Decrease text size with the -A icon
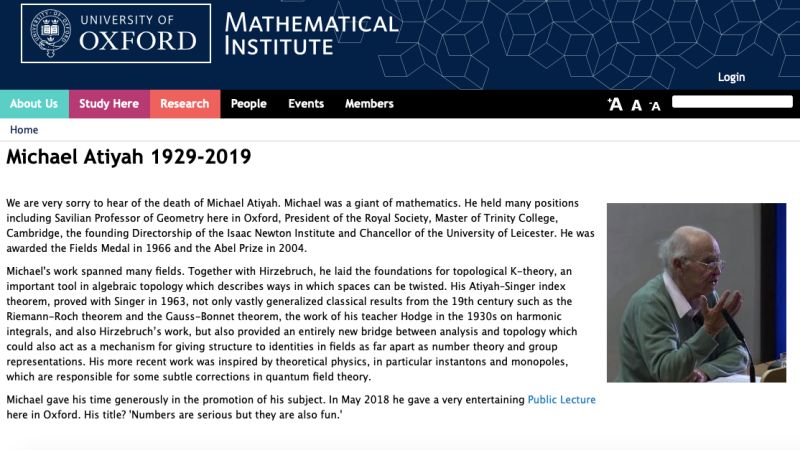 coord(655,105)
